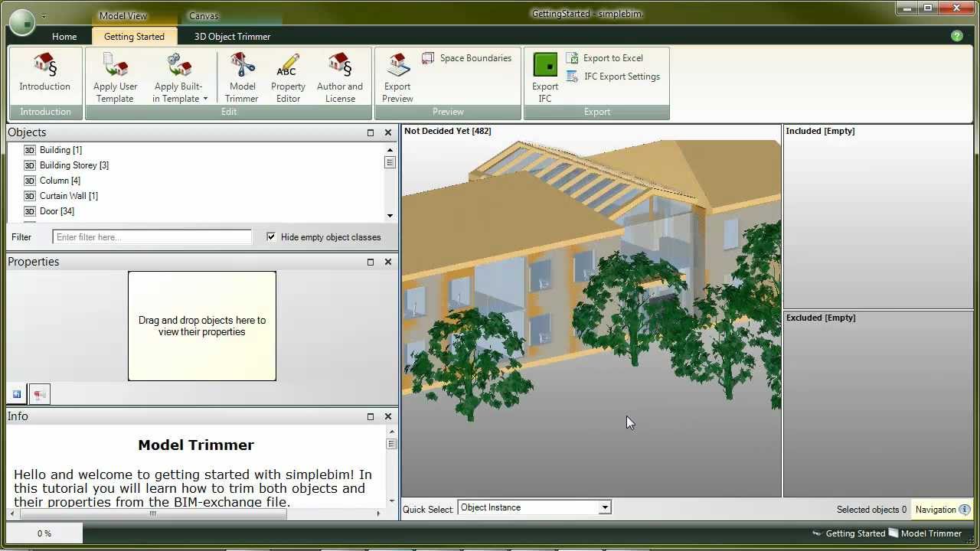Open Author and License tool
The image size is (980, 551).
340,77
